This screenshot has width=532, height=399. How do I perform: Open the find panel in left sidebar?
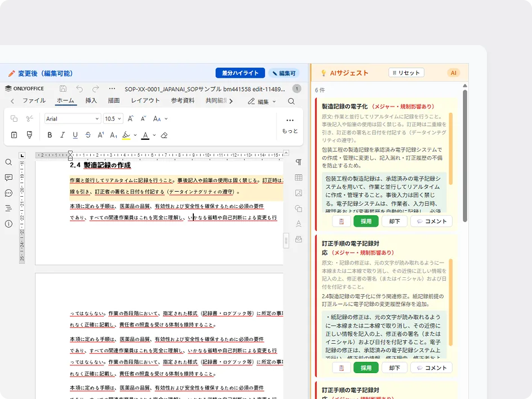click(9, 162)
